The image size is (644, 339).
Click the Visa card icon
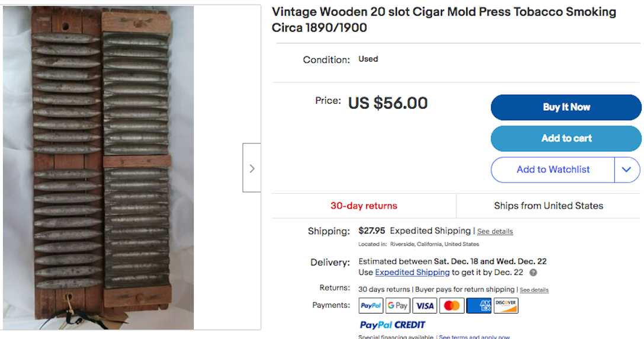425,306
